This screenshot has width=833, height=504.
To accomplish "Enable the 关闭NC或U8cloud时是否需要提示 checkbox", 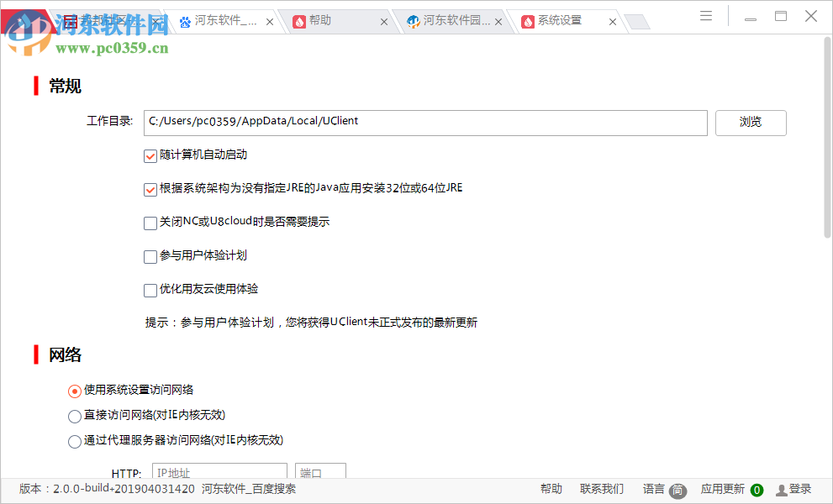I will click(x=150, y=222).
